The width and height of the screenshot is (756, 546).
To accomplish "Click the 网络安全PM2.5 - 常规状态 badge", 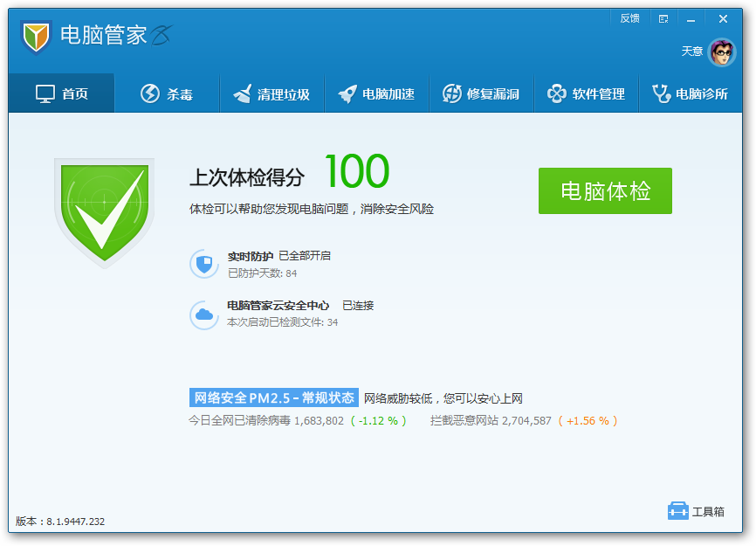I will point(274,397).
